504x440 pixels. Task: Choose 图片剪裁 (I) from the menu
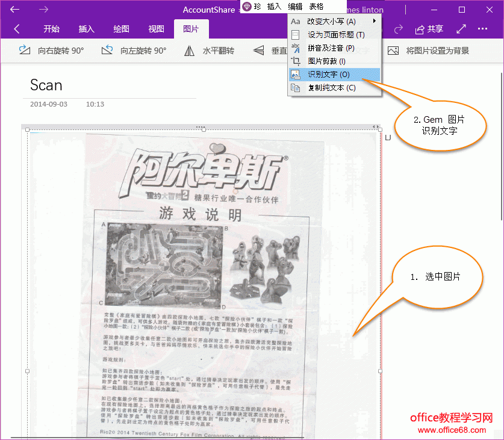tap(326, 61)
